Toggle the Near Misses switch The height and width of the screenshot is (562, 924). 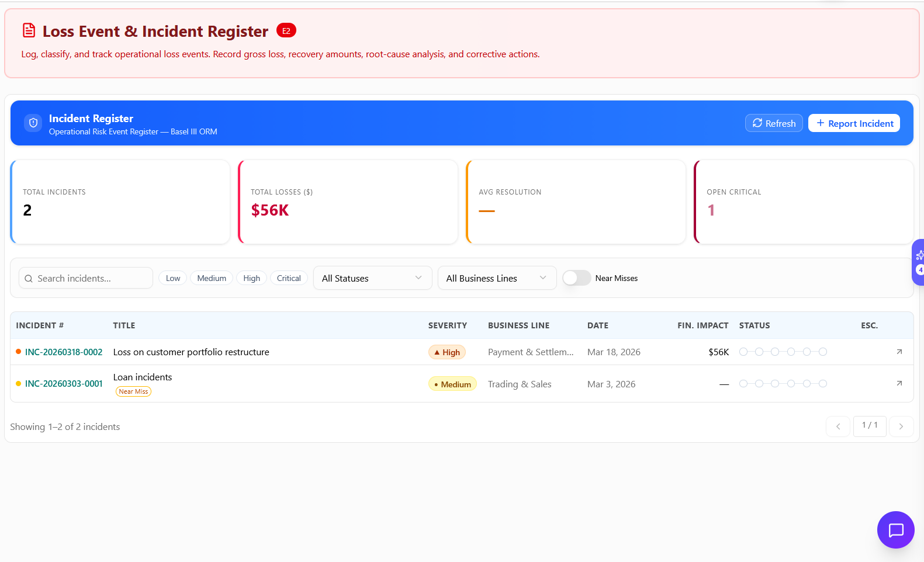coord(576,278)
